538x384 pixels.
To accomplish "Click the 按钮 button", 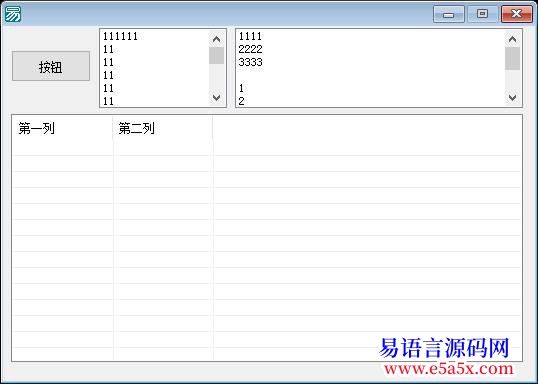I will [51, 66].
